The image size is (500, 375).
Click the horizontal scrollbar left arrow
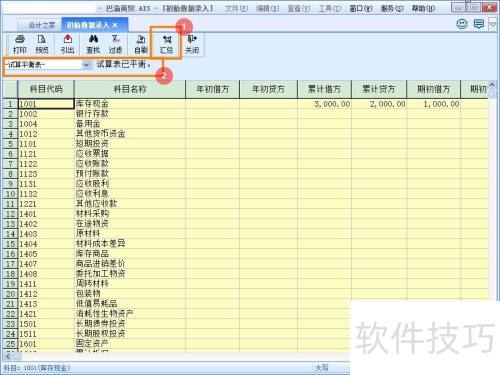(x=8, y=356)
